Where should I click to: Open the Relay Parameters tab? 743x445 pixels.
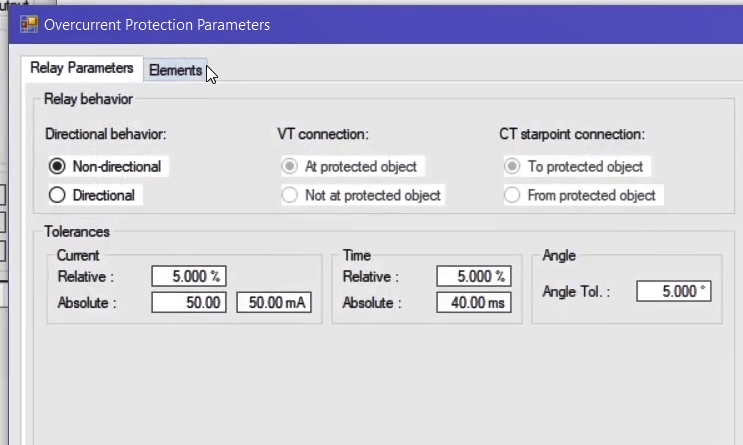pyautogui.click(x=82, y=68)
